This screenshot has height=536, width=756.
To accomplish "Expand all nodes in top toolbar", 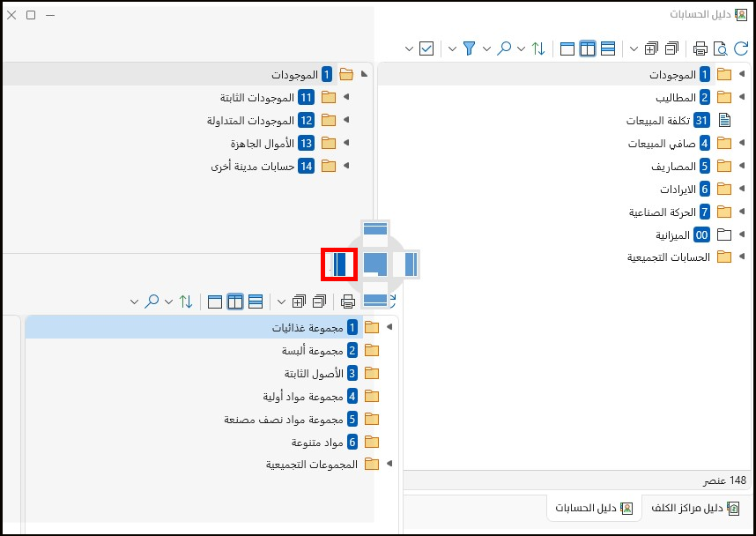I will 651,48.
